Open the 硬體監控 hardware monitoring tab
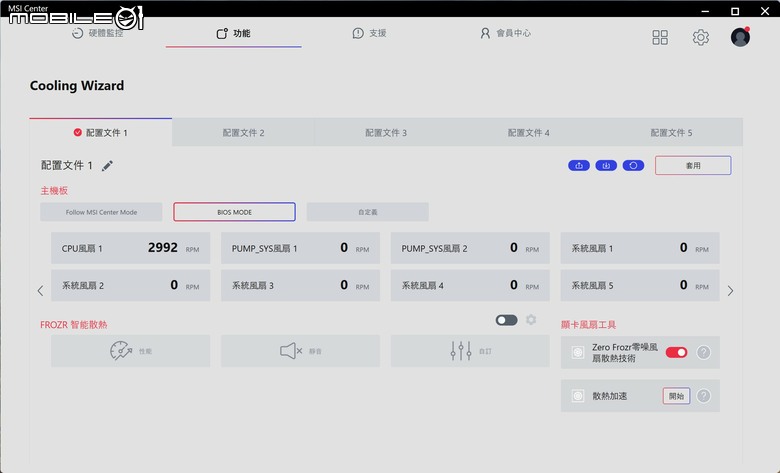 point(98,33)
